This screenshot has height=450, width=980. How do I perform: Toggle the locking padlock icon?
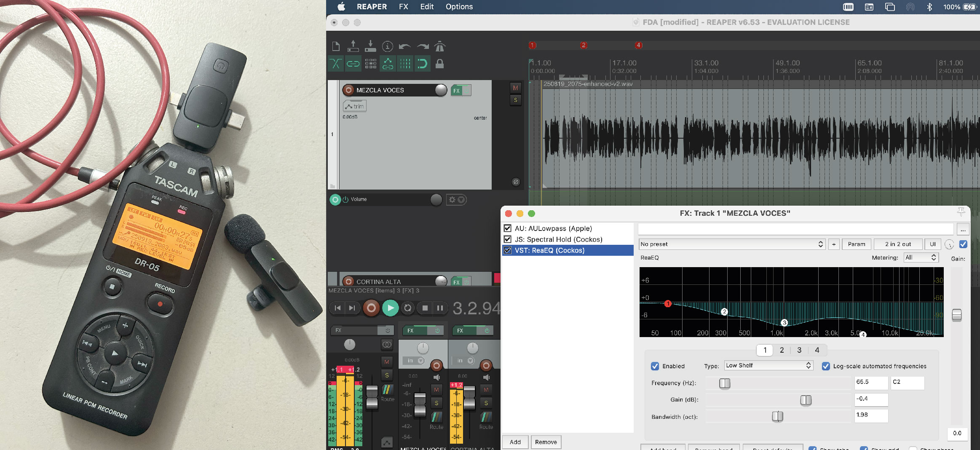click(439, 64)
